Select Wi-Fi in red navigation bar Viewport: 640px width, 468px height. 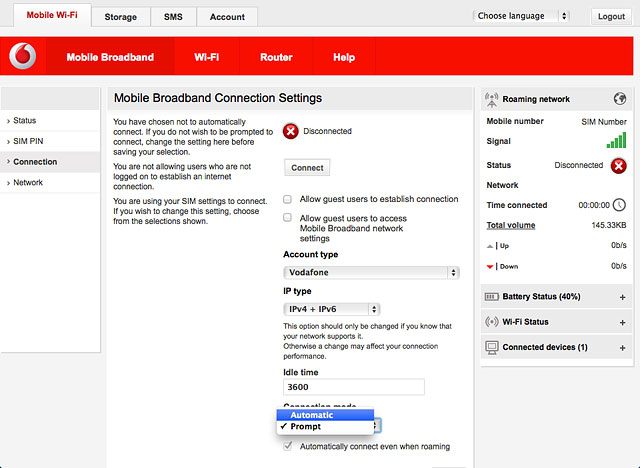click(x=207, y=57)
